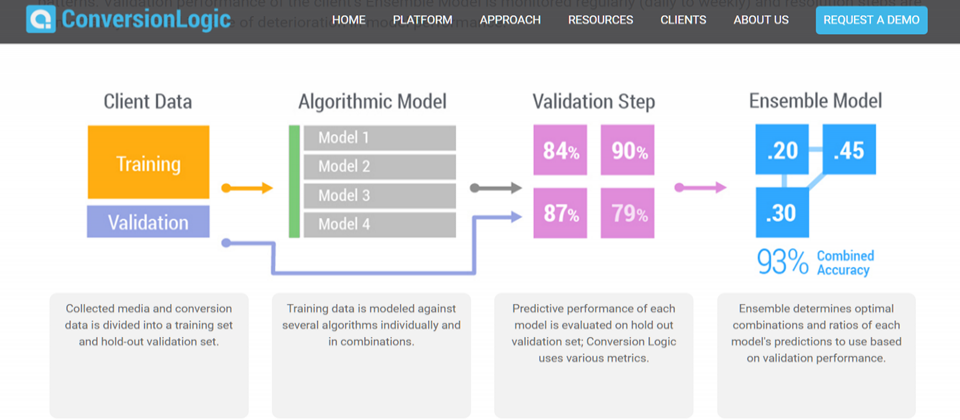Click the 93% Combined Accuracy text

click(816, 263)
